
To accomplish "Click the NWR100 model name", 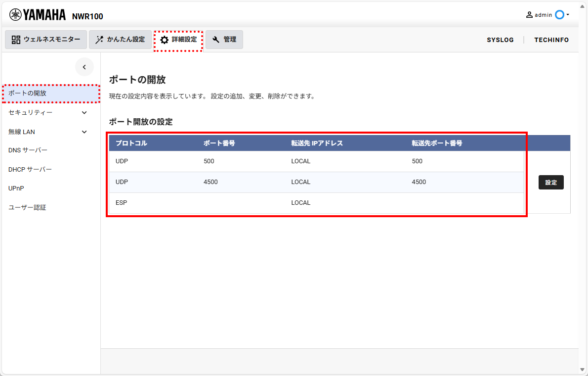I will tap(87, 16).
